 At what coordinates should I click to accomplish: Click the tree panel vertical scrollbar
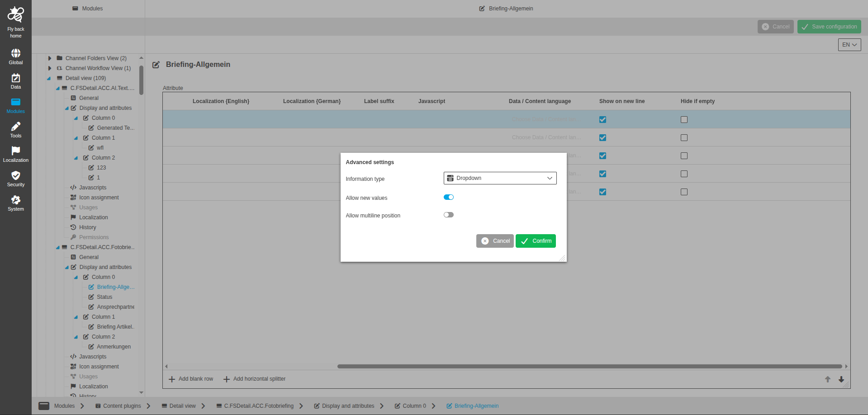click(141, 80)
